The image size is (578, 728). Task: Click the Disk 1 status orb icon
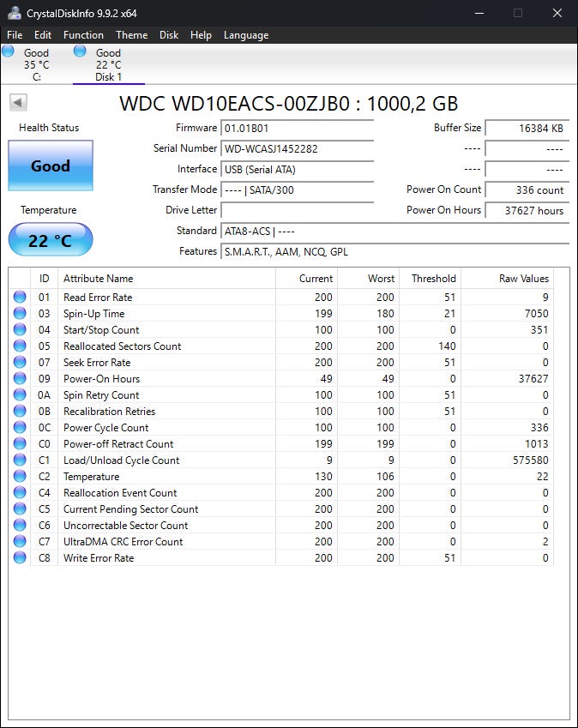tap(80, 51)
